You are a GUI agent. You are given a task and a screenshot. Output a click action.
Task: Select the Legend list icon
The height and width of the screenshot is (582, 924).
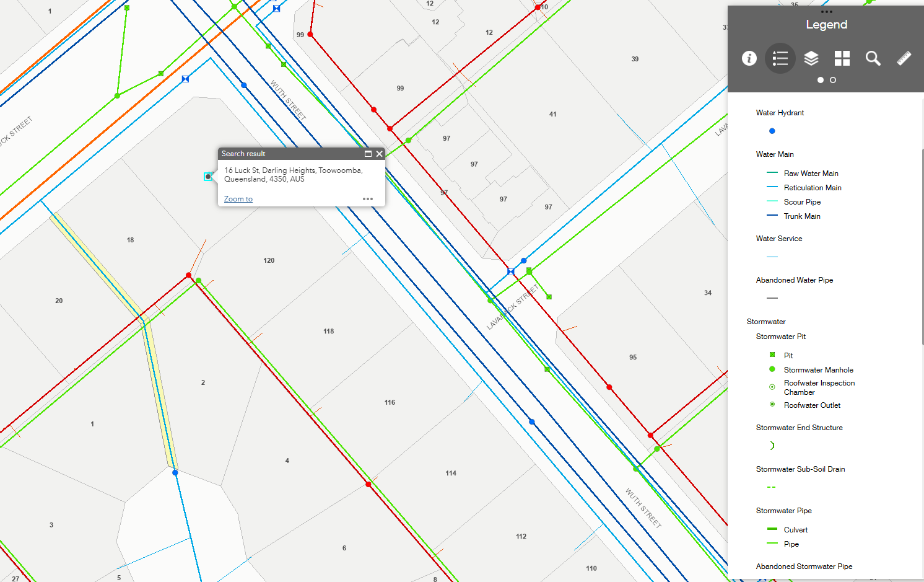[780, 58]
